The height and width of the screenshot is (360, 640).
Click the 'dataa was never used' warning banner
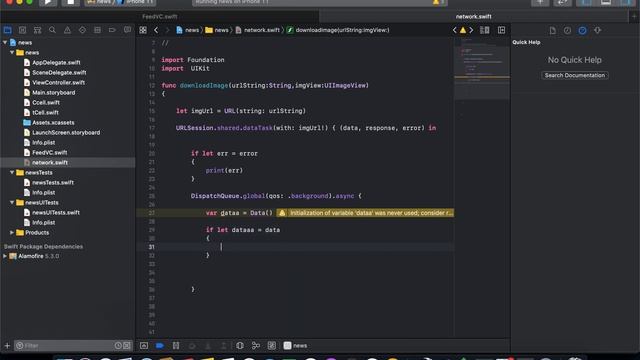pos(365,213)
